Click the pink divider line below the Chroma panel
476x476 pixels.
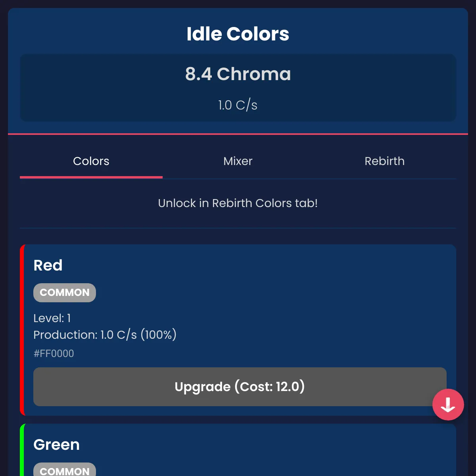point(238,134)
